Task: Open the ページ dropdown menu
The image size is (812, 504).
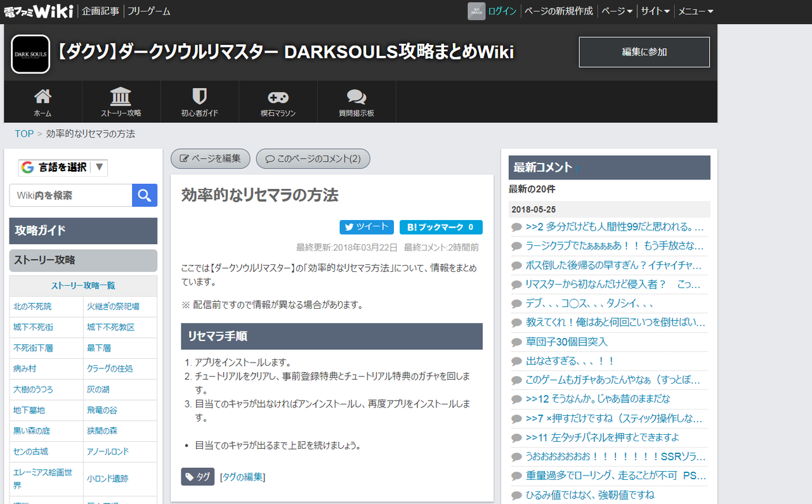Action: pos(617,11)
